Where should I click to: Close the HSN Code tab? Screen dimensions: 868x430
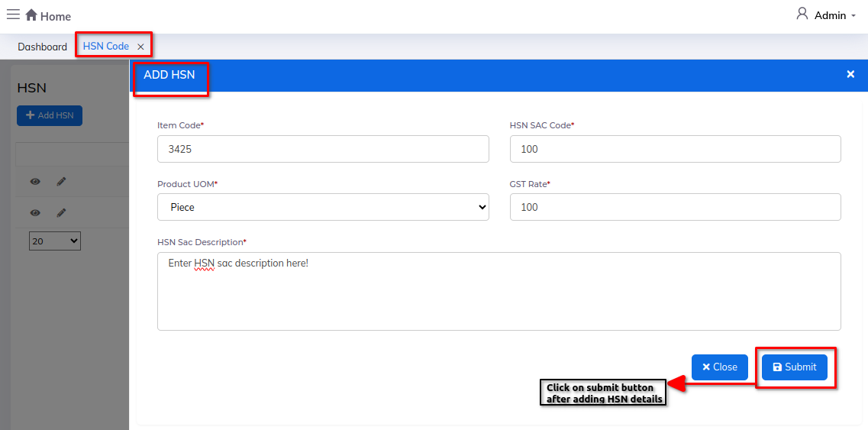click(140, 47)
